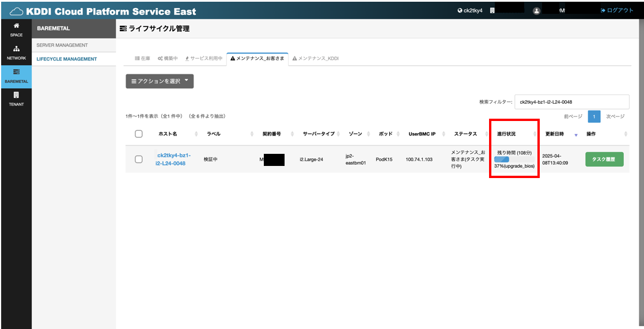Image resolution: width=644 pixels, height=329 pixels.
Task: Click the ログアウト logout link
Action: pyautogui.click(x=617, y=11)
